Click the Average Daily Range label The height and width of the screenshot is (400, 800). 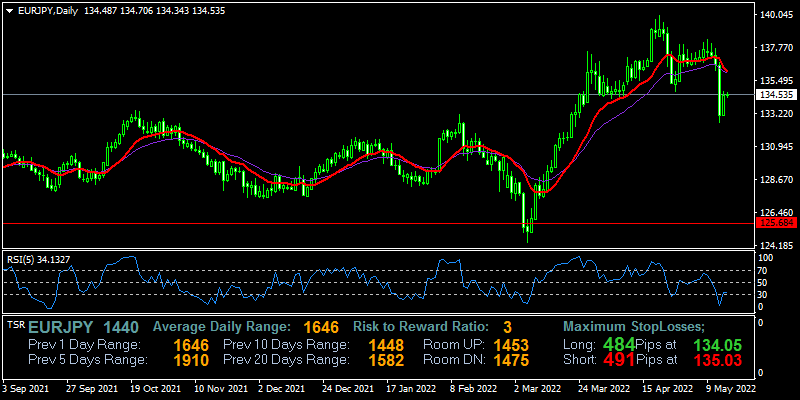pos(222,327)
